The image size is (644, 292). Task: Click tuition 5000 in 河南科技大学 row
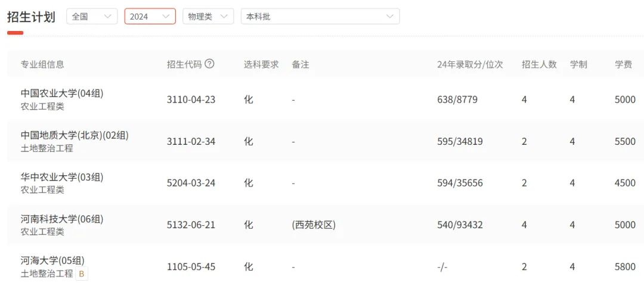pos(625,225)
